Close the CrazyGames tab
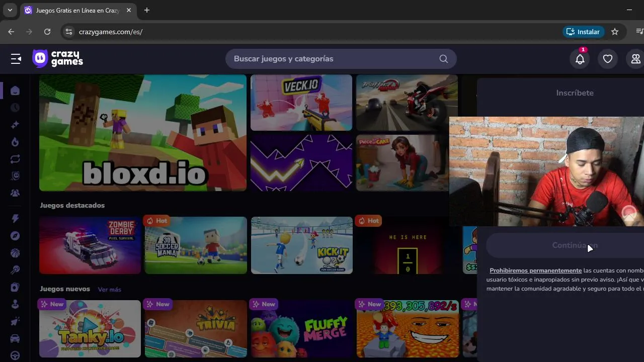Screen dimensions: 644x362 [129, 10]
